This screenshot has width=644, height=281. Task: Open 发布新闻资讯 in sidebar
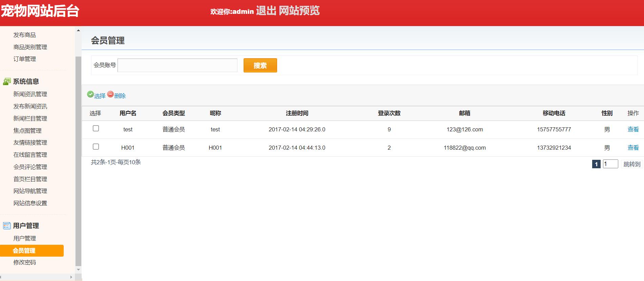tap(30, 106)
